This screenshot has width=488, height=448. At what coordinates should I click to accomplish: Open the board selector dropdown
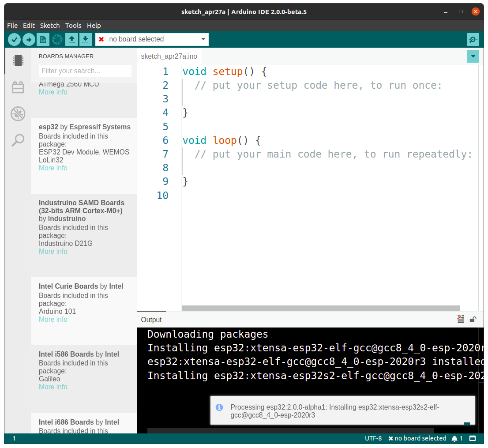point(152,39)
